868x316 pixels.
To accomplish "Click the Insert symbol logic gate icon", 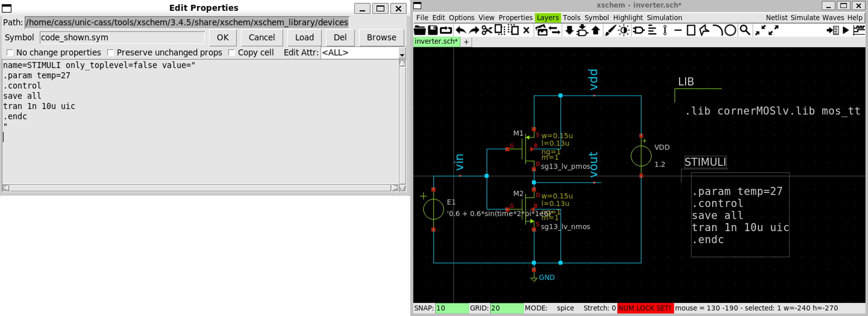I will point(638,30).
